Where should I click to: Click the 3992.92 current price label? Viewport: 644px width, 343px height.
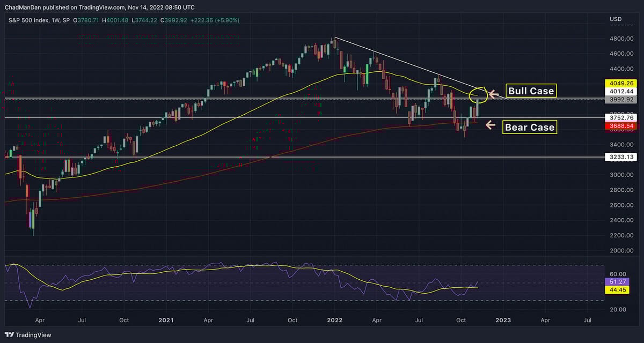(620, 100)
